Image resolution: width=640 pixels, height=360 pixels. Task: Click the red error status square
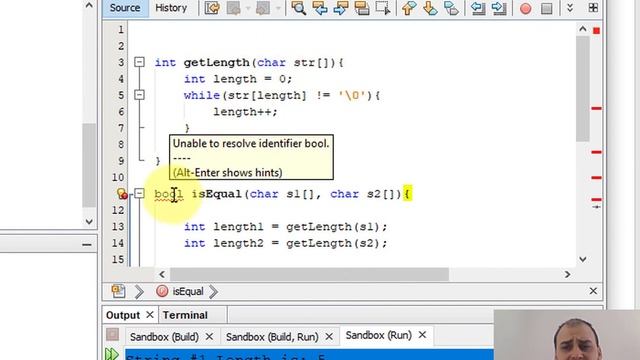tap(596, 31)
